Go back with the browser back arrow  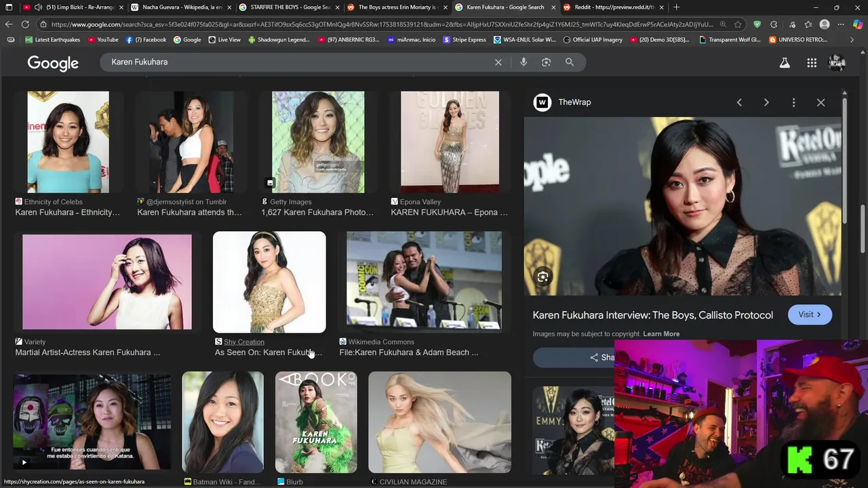pos(9,24)
